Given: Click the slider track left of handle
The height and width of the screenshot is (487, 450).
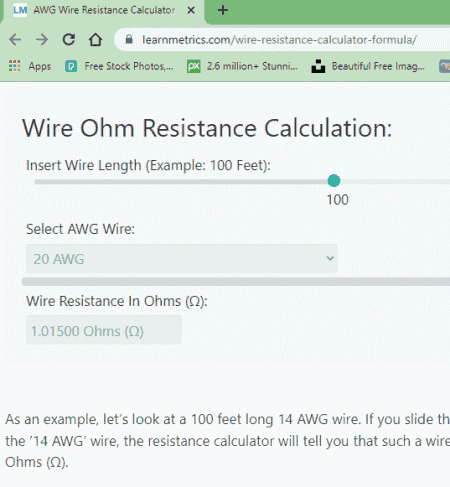Looking at the screenshot, I should (181, 182).
